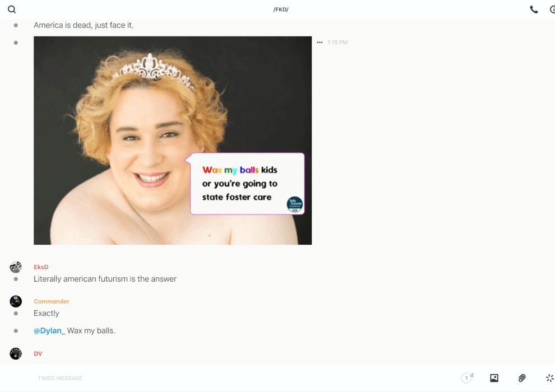
Task: Click the 1:19 PM message timestamp
Action: 337,43
